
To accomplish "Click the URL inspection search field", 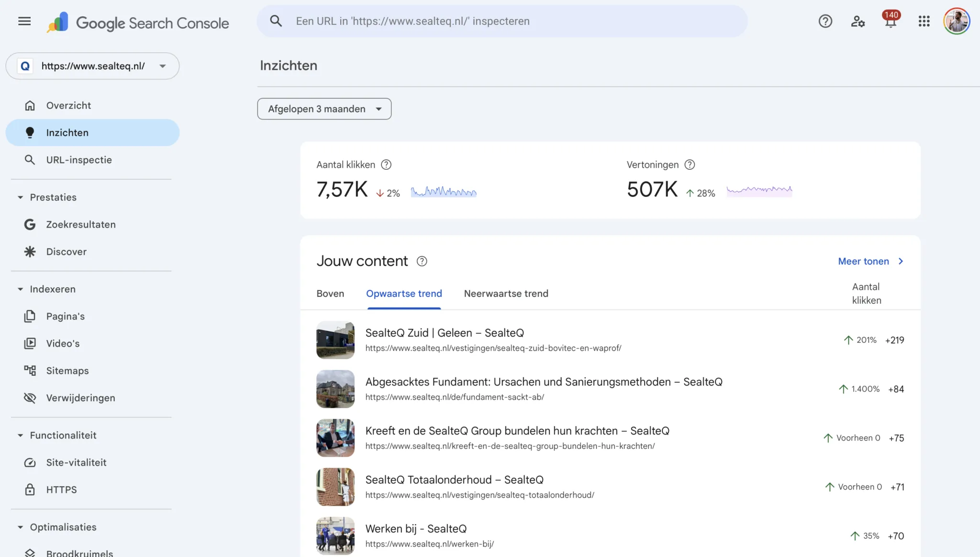I will coord(502,21).
